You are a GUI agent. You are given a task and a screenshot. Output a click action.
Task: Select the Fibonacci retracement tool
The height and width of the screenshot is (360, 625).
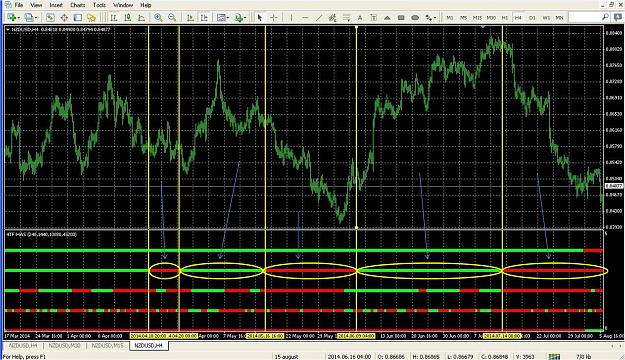(346, 18)
